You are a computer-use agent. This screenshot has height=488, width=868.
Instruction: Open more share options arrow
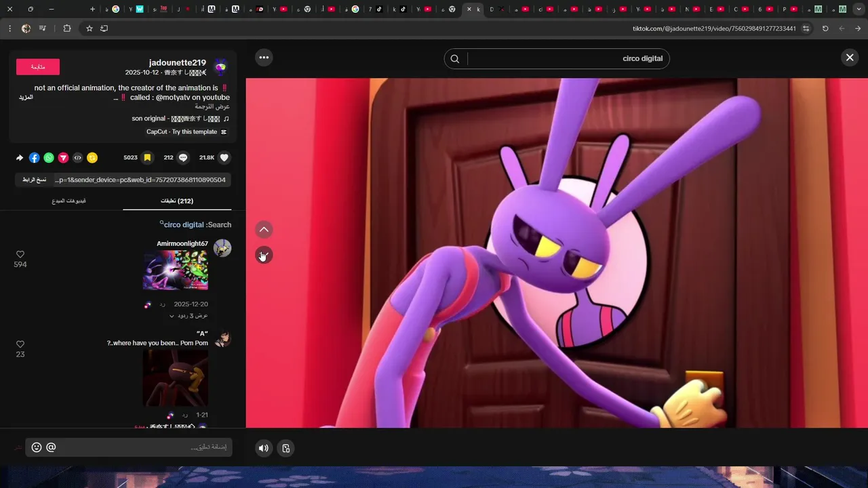[x=20, y=157]
